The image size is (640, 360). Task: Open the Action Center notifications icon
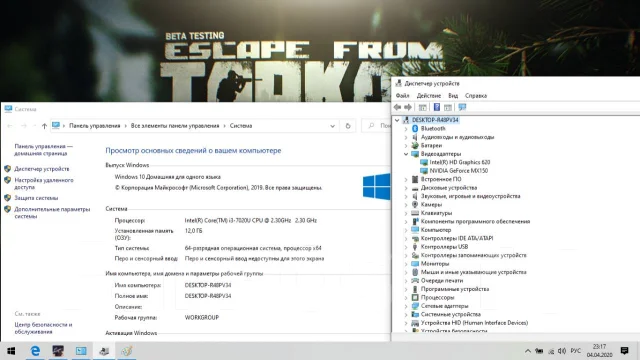(624, 351)
